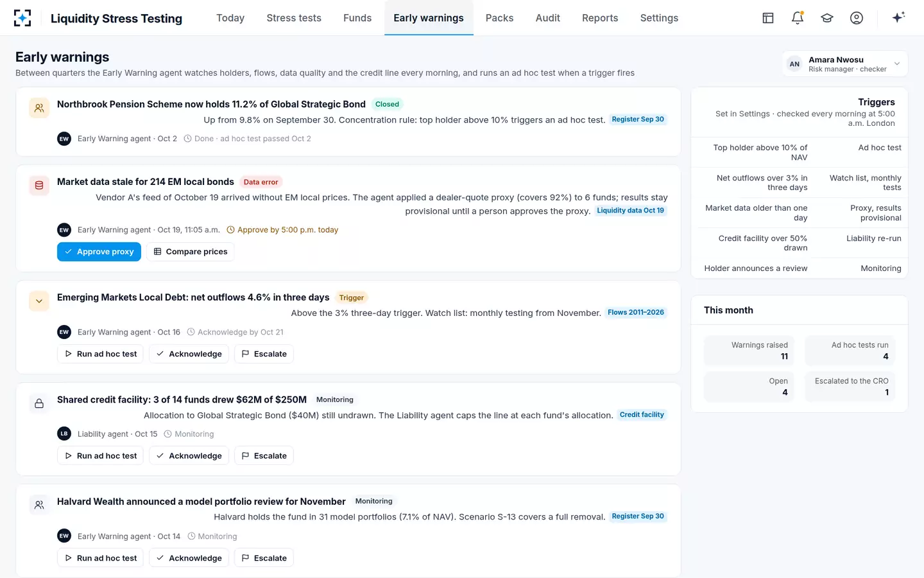Go to the Funds tab

coord(357,18)
